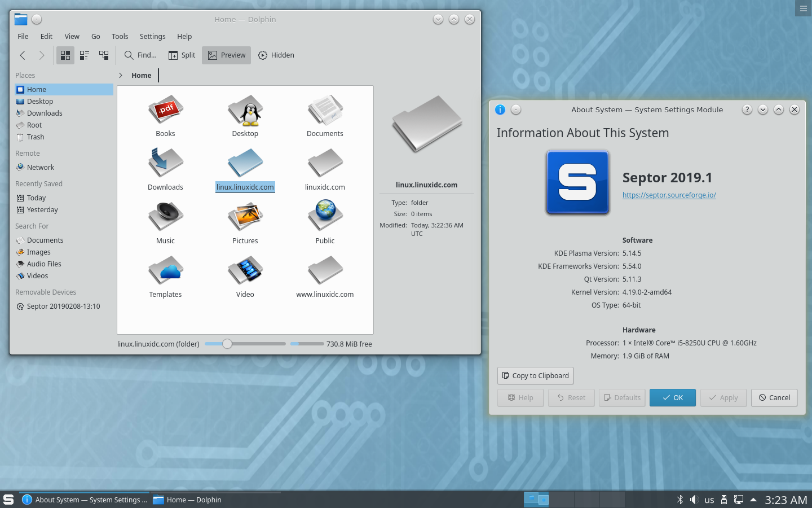Open Root in the Places panel
The height and width of the screenshot is (508, 812).
64,125
